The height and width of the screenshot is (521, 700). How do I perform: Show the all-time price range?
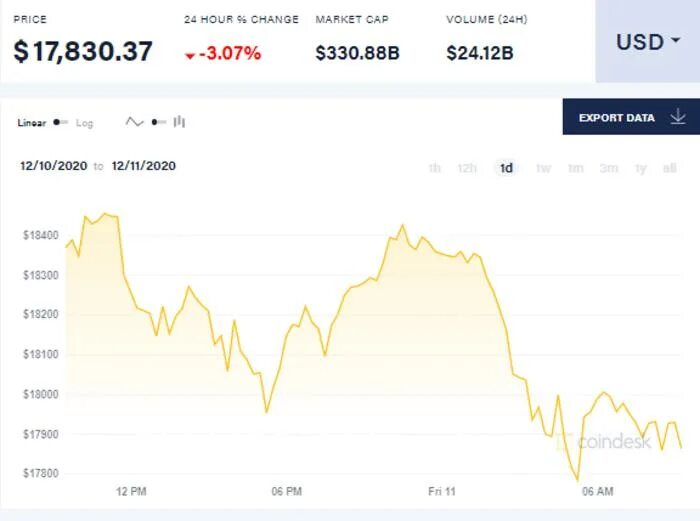[x=670, y=168]
